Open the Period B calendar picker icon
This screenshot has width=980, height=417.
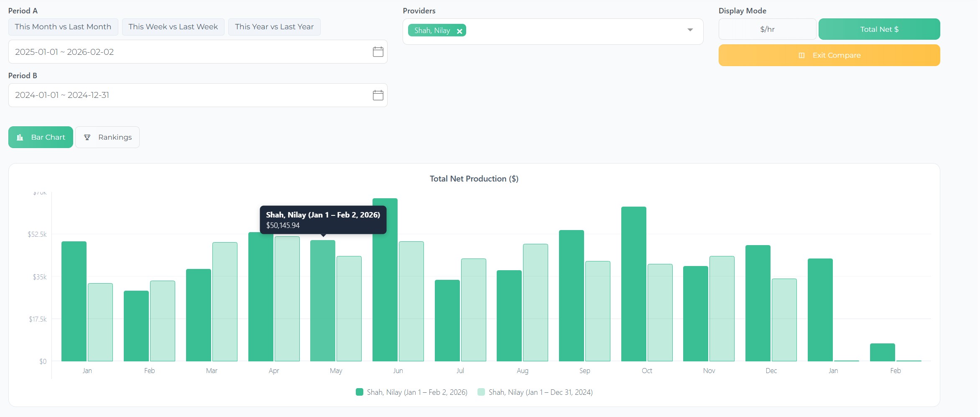(378, 95)
